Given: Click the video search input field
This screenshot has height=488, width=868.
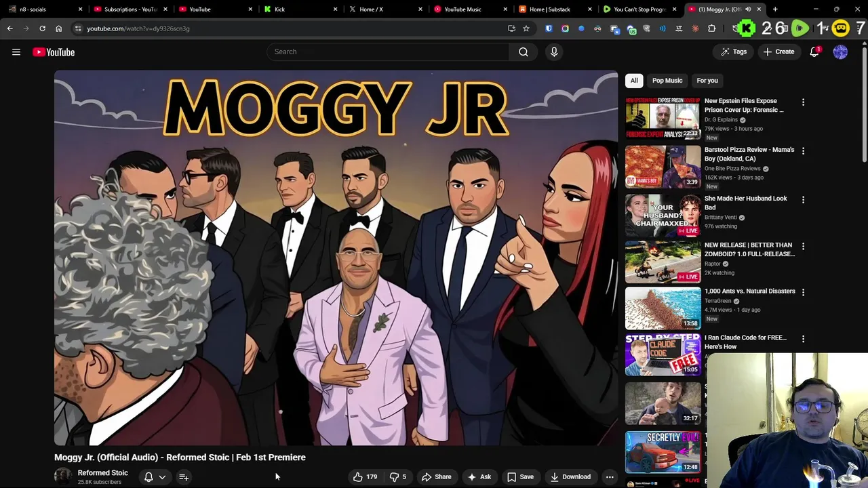Looking at the screenshot, I should [388, 52].
